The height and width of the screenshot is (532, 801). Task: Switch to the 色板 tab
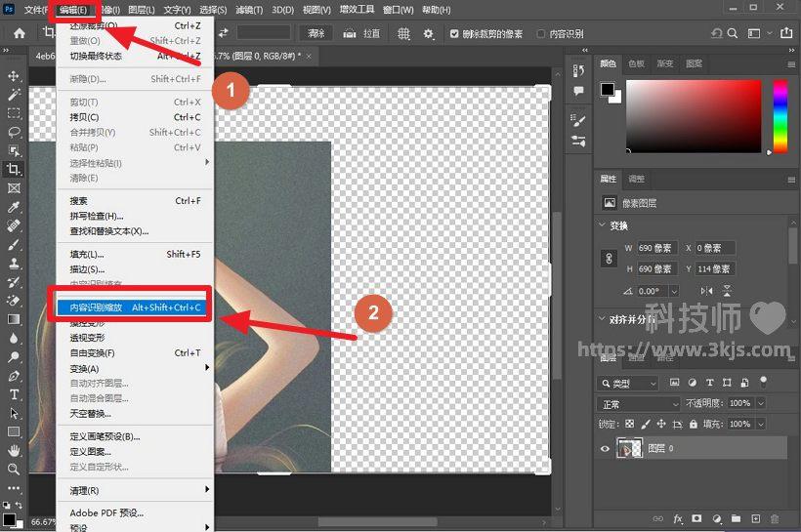636,63
